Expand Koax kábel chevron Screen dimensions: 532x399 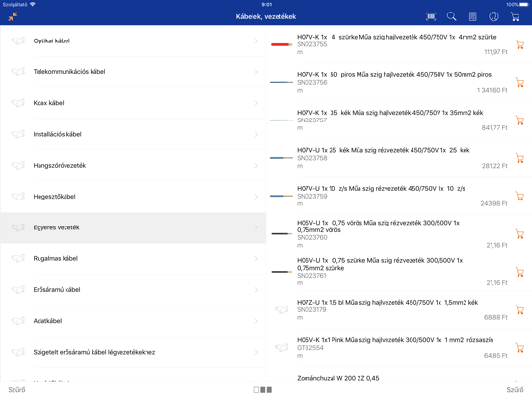pyautogui.click(x=256, y=103)
